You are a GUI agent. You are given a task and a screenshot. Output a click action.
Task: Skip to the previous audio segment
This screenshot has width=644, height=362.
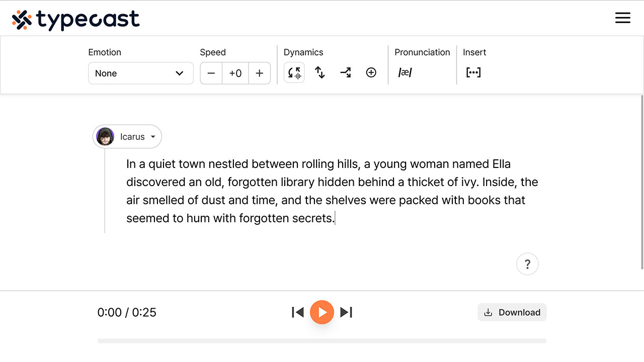coord(297,312)
